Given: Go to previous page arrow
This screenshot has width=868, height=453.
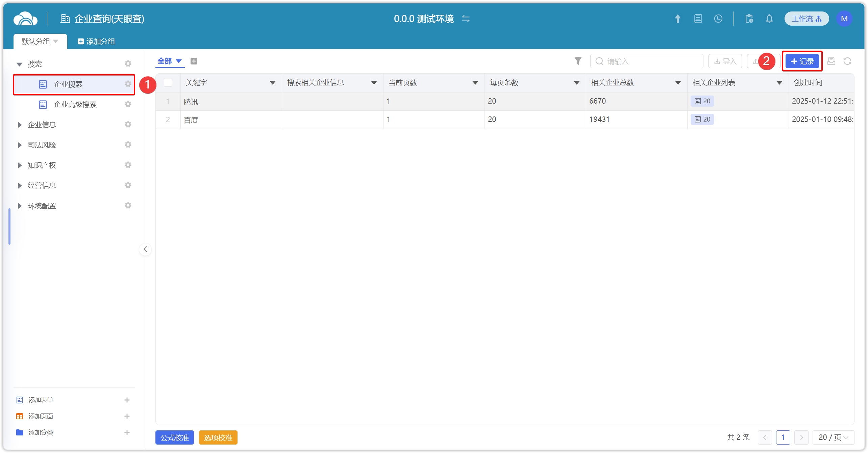Looking at the screenshot, I should 765,437.
